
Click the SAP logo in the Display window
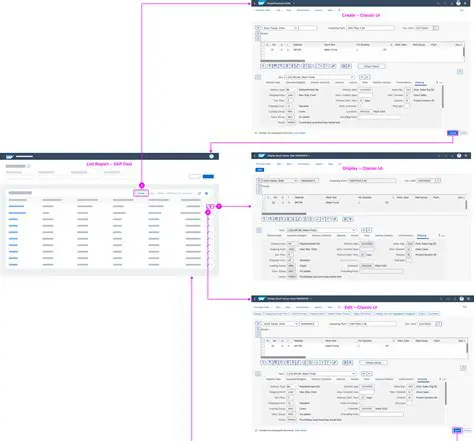coord(261,156)
